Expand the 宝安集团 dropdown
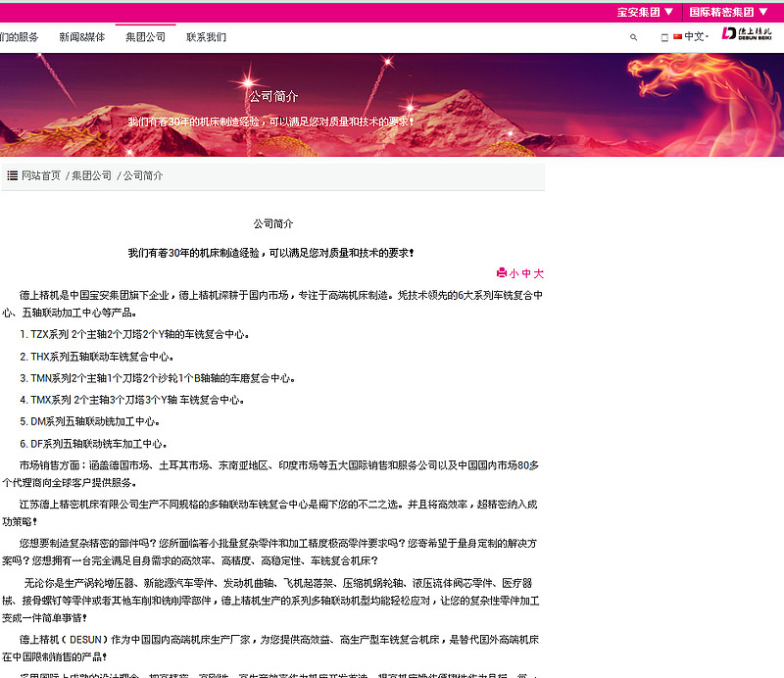784x678 pixels. tap(645, 12)
